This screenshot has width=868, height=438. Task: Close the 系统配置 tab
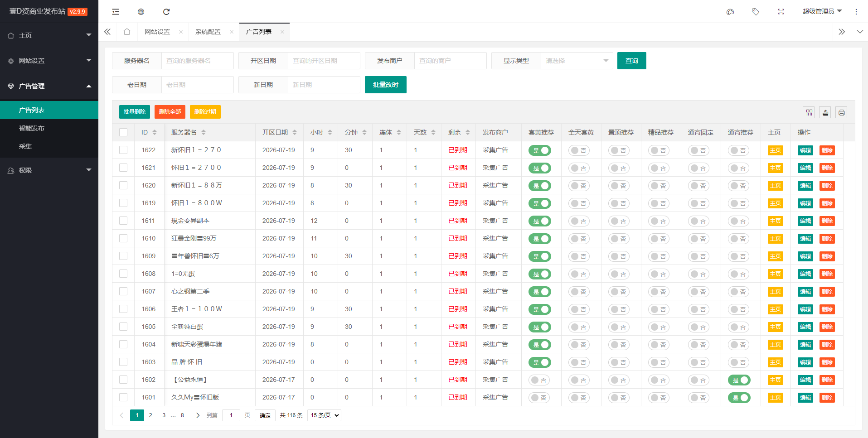[x=232, y=32]
